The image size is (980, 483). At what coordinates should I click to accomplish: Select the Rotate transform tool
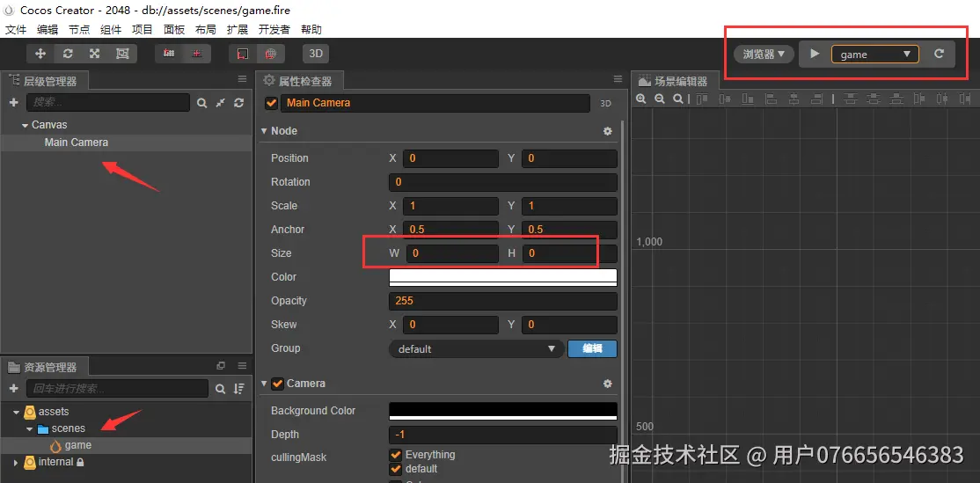pyautogui.click(x=68, y=54)
